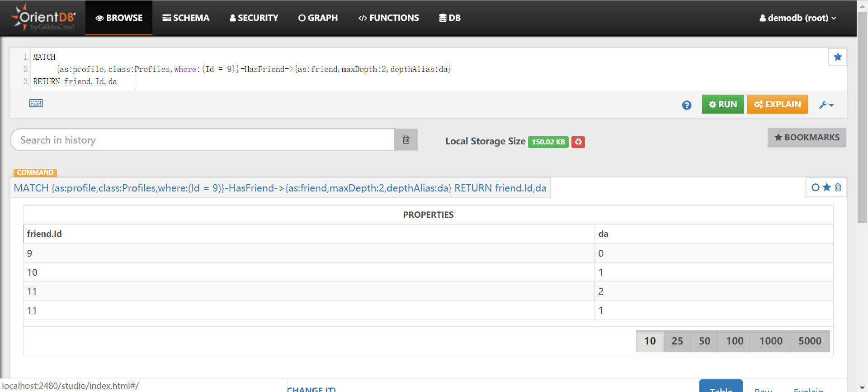
Task: Open the SECURITY tab
Action: tap(254, 18)
